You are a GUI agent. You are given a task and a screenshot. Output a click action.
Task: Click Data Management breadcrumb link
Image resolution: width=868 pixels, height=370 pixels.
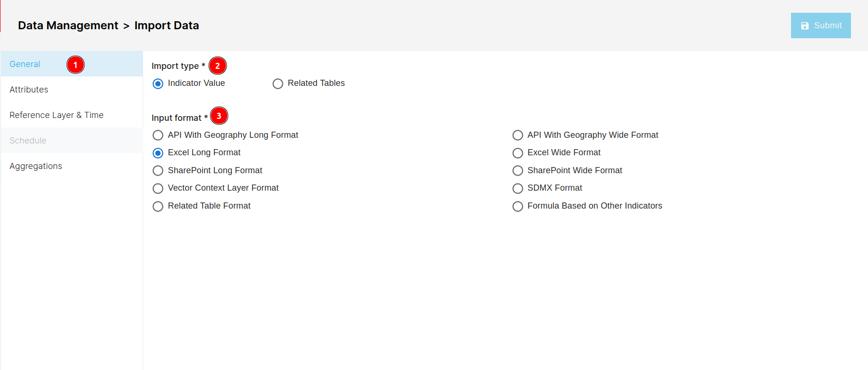68,25
